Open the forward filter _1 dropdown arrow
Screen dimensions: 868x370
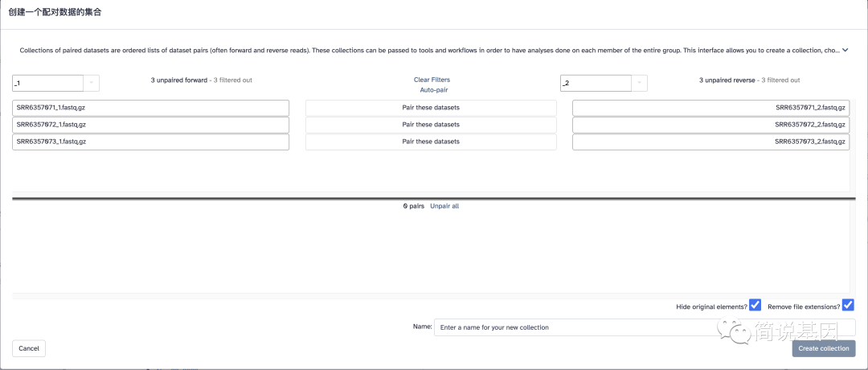pos(92,84)
